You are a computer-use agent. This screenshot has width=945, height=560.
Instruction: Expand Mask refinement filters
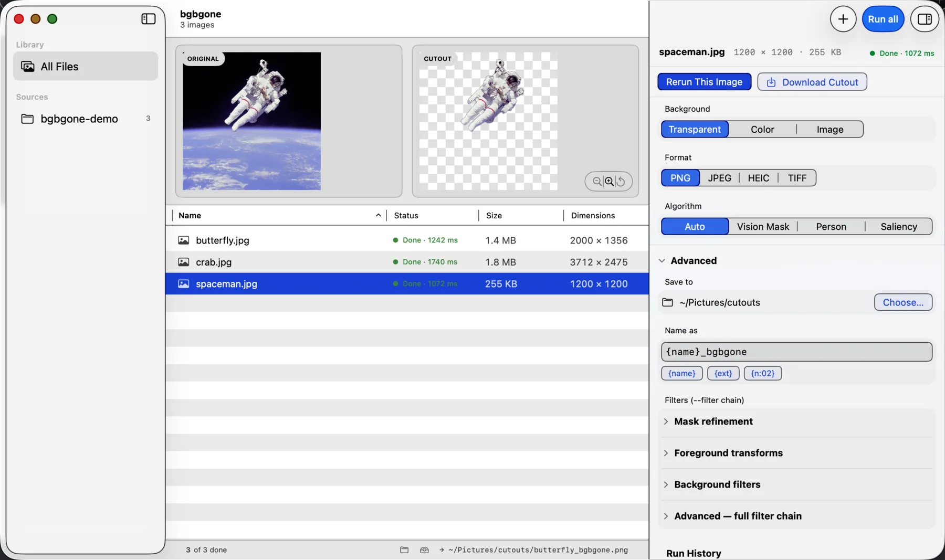tap(666, 421)
